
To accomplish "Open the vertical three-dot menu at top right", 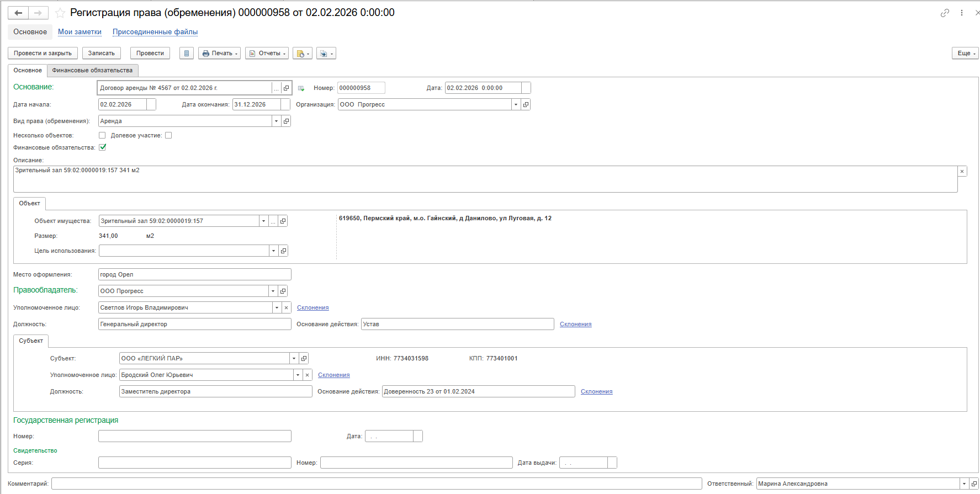I will [962, 13].
